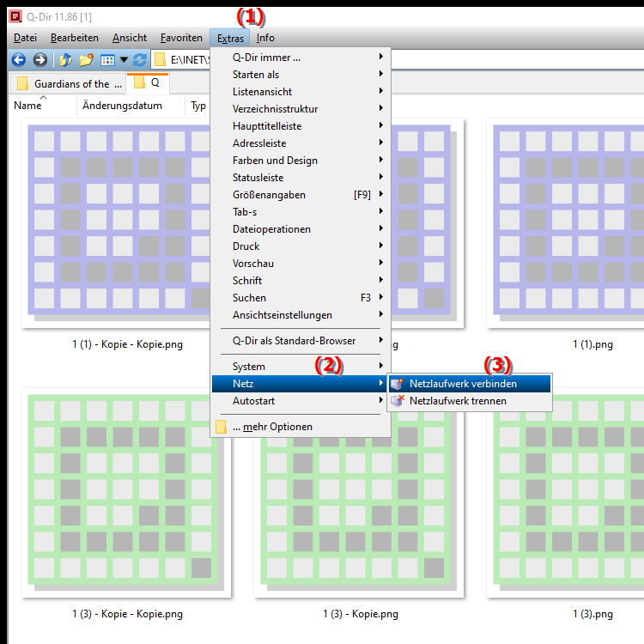Expand the Farben und Design submenu

pyautogui.click(x=301, y=161)
